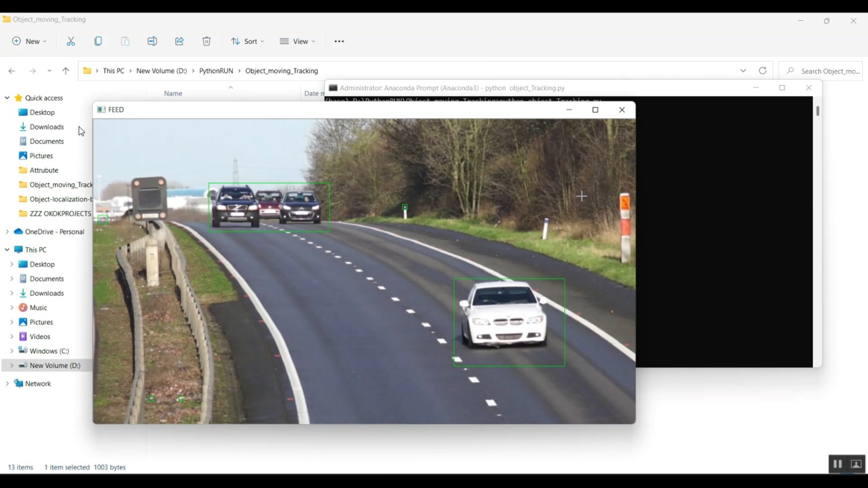The width and height of the screenshot is (868, 488).
Task: Click the Back navigation arrow
Action: pos(12,71)
